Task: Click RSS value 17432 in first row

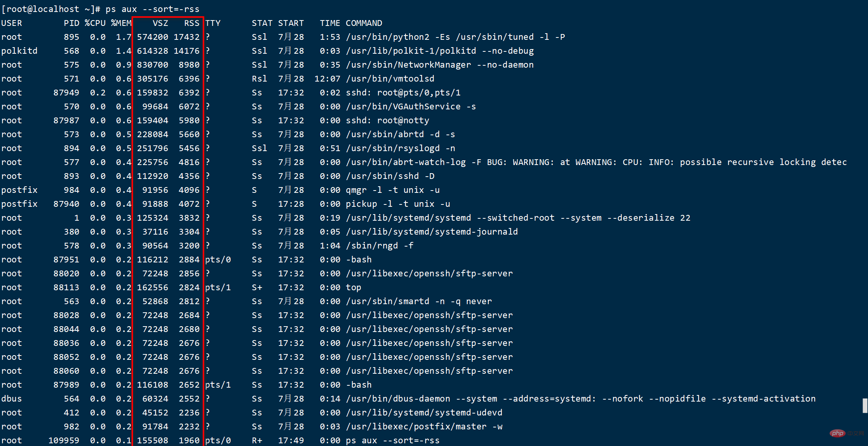Action: pyautogui.click(x=186, y=37)
